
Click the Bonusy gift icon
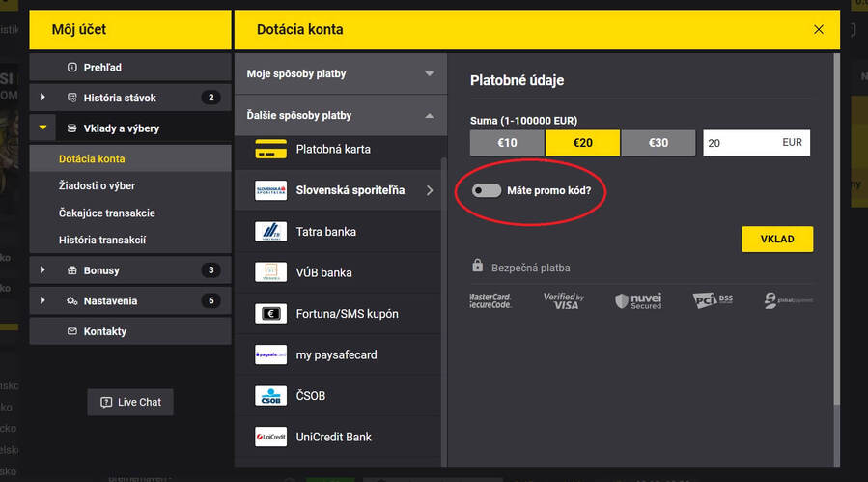pos(72,270)
